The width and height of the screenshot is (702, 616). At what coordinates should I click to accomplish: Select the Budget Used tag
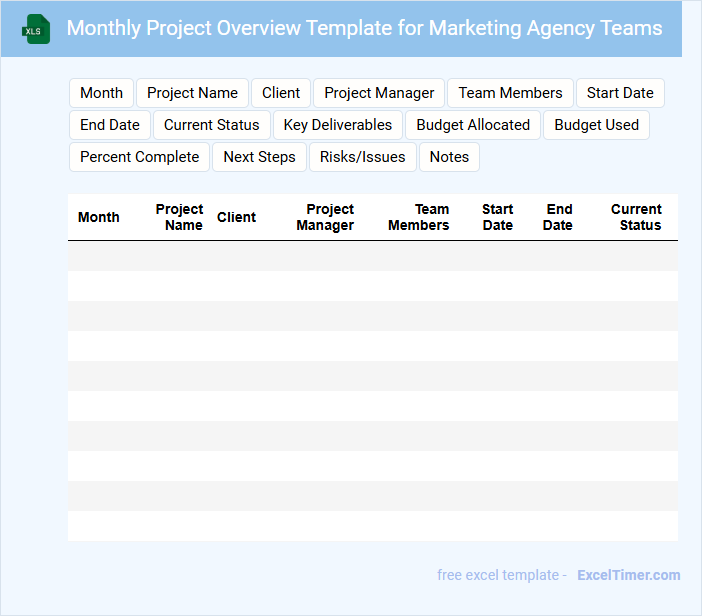click(x=596, y=125)
